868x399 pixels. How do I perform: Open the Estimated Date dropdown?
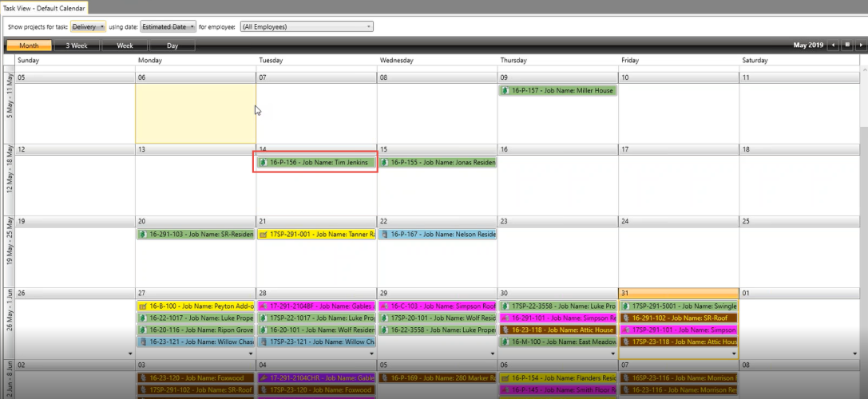click(x=168, y=26)
